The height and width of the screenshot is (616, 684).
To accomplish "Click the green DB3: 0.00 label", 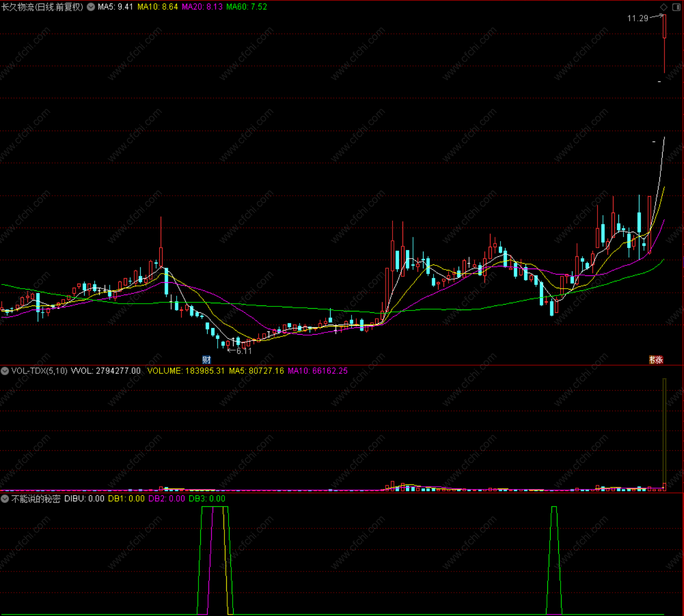I will tap(207, 499).
